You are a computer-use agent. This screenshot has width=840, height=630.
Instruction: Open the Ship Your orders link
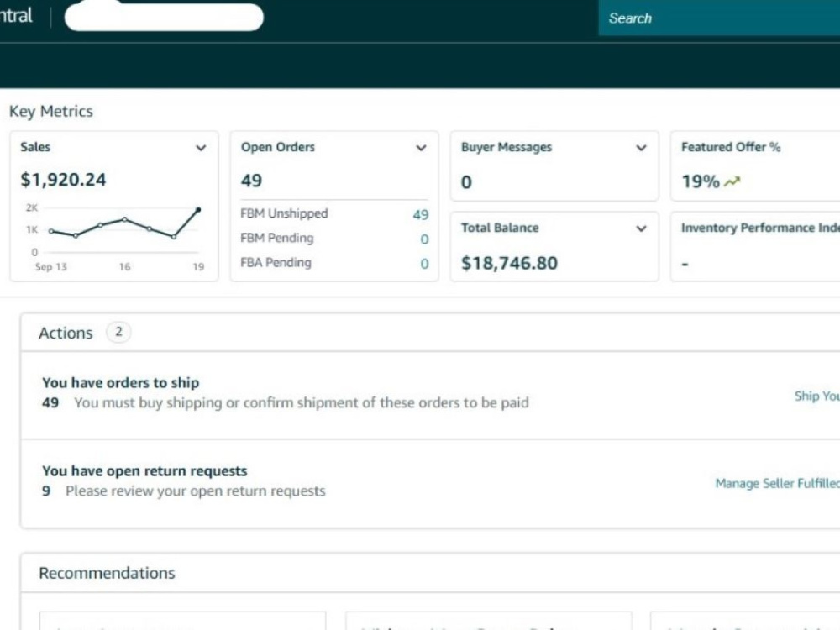click(817, 396)
